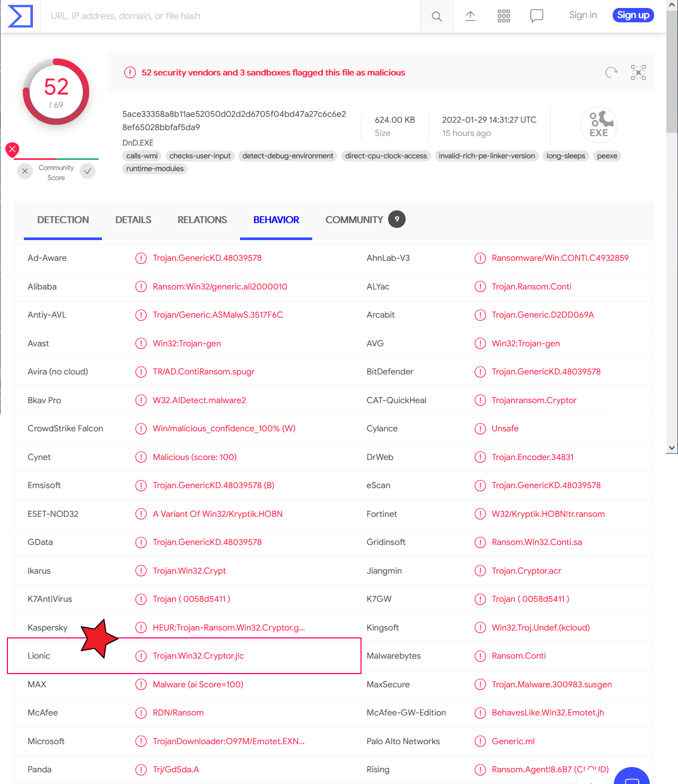Image resolution: width=678 pixels, height=784 pixels.
Task: Click the red X malicious badge
Action: point(12,149)
